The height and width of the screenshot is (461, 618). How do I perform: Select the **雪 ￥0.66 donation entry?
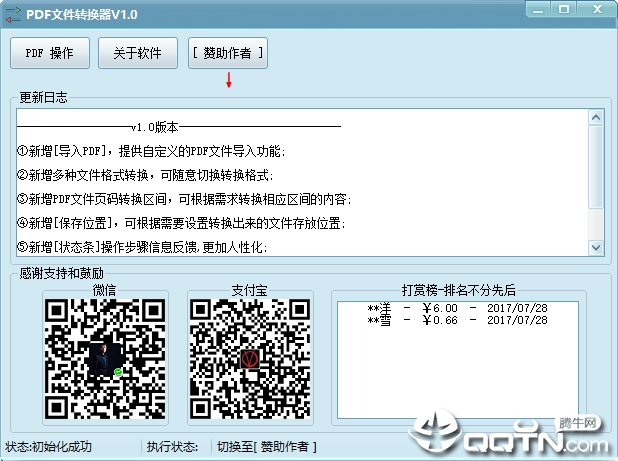458,320
